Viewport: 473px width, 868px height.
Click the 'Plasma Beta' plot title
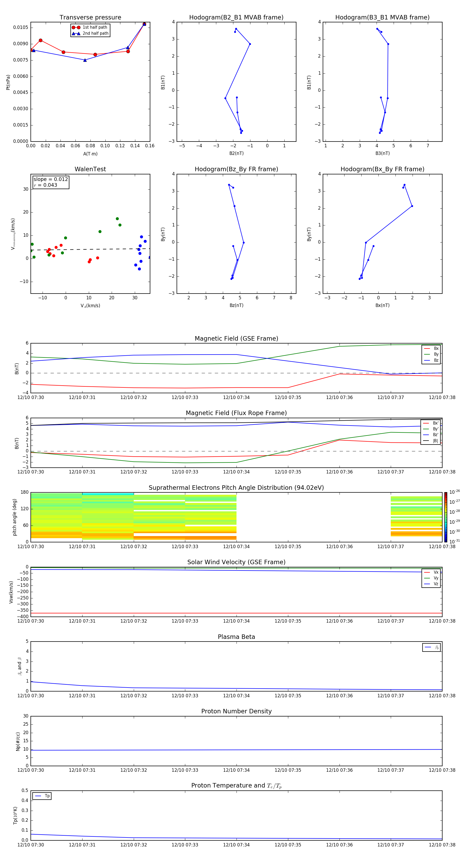[236, 637]
